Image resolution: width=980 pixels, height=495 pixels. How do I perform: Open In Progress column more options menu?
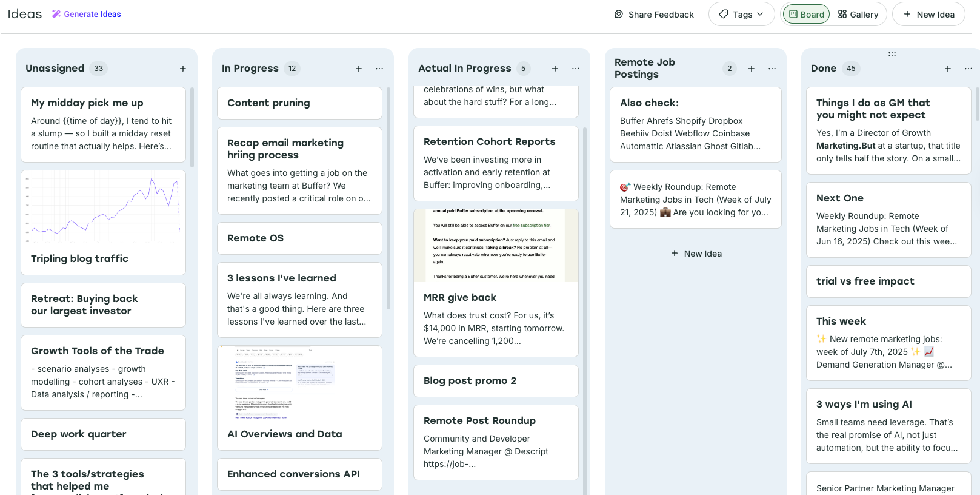379,69
